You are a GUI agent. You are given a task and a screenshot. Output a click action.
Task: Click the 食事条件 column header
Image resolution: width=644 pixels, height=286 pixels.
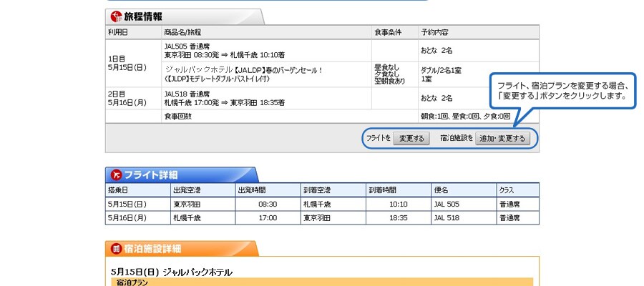388,33
